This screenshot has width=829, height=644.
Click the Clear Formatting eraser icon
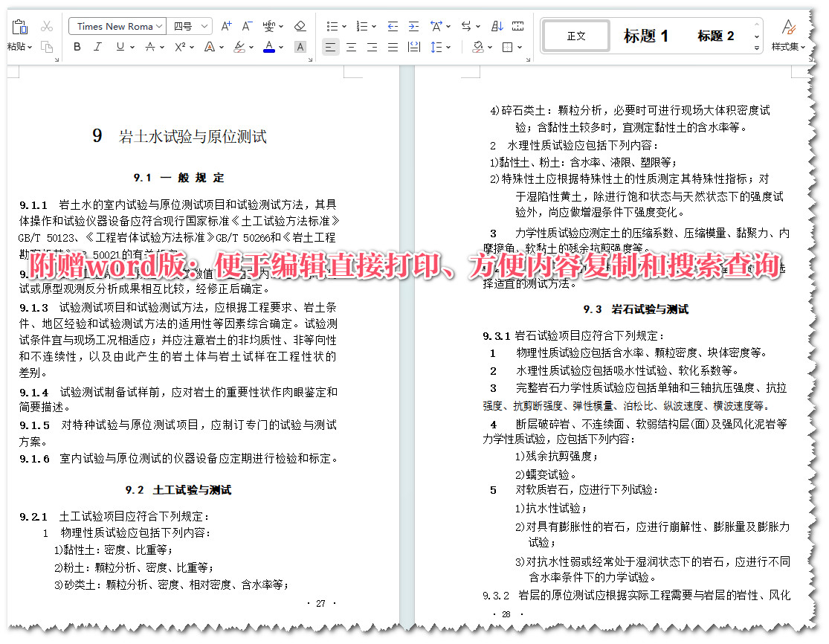pos(299,26)
